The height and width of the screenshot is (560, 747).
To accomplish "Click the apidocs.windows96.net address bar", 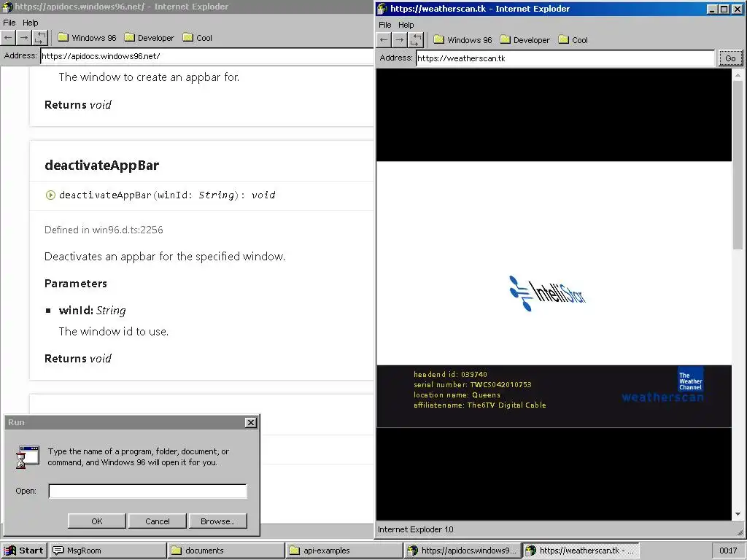I will [206, 55].
